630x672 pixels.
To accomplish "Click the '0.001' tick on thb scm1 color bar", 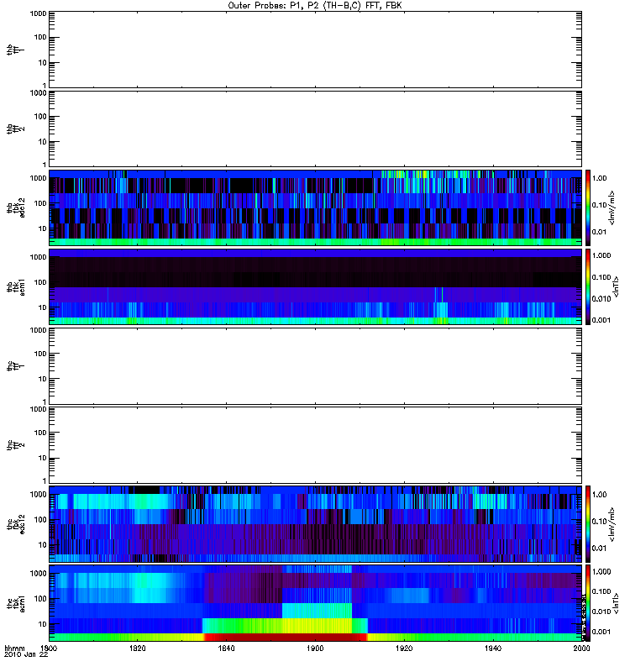I will click(x=601, y=320).
